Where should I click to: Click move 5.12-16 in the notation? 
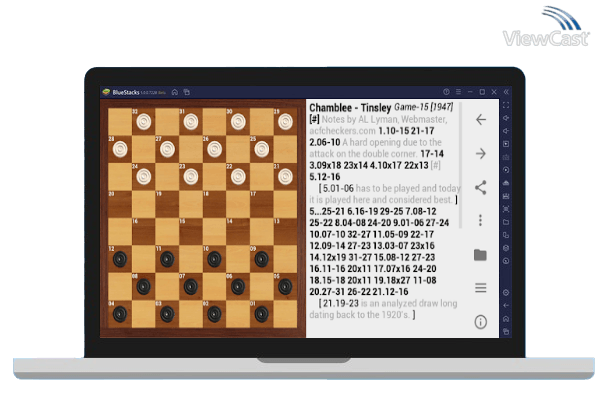pyautogui.click(x=326, y=177)
